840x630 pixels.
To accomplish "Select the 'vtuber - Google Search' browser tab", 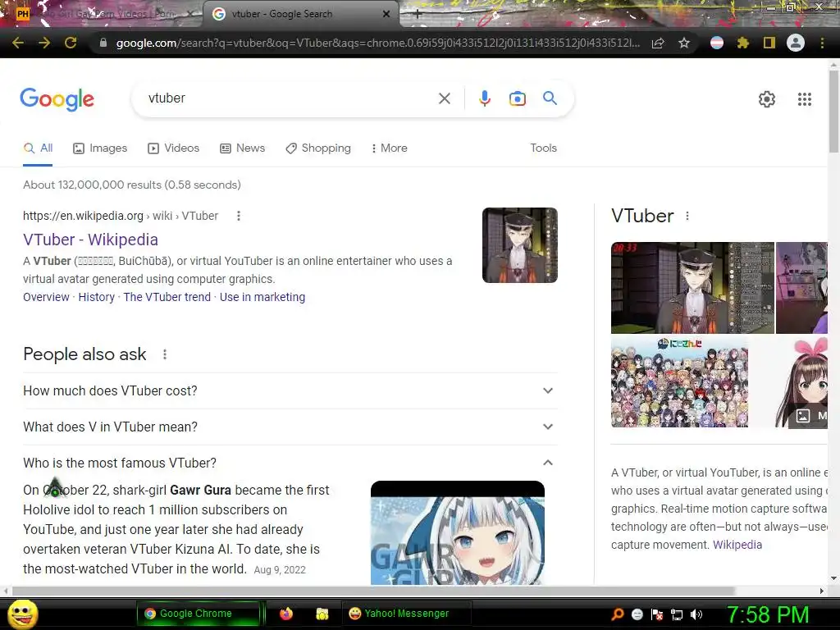I will point(300,14).
